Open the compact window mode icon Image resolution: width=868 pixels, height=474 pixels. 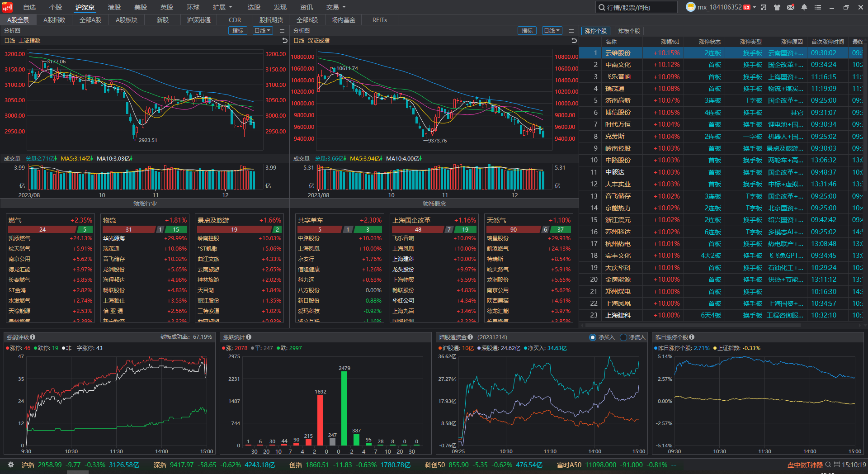(x=764, y=7)
